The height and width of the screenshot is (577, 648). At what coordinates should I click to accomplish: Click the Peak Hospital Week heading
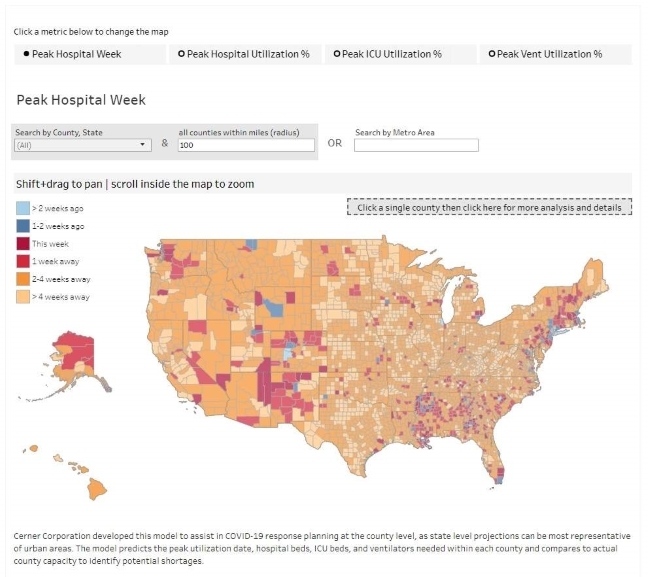click(x=81, y=100)
